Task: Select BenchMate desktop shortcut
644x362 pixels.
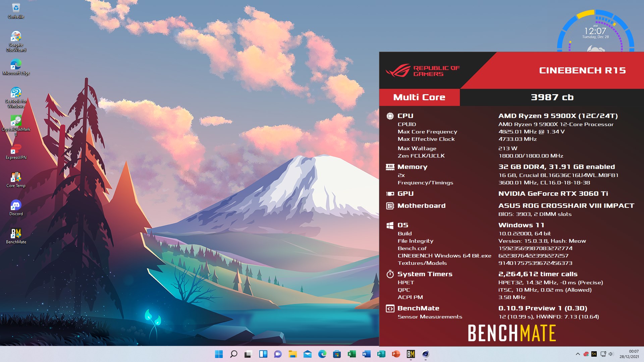Action: 16,236
